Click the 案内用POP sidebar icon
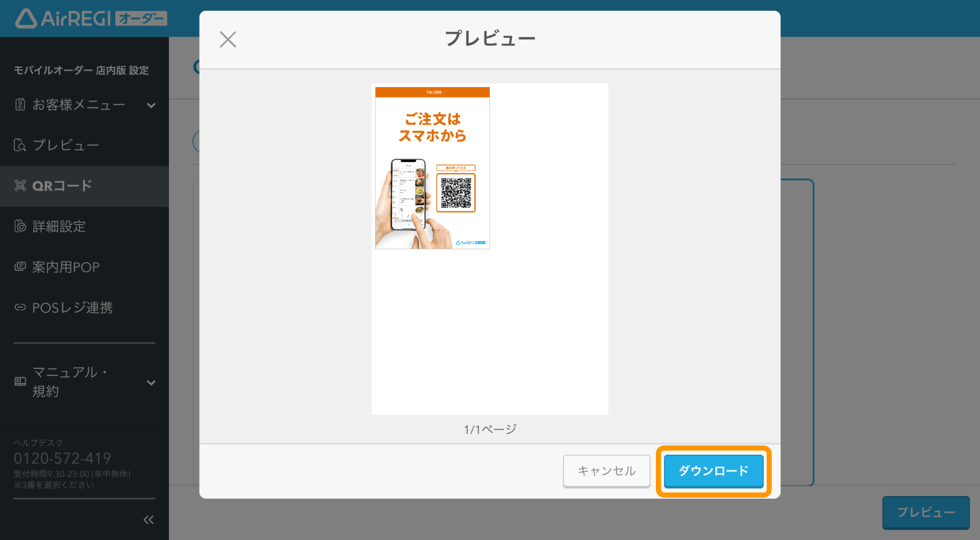Screen dimensions: 980x540 (20, 266)
